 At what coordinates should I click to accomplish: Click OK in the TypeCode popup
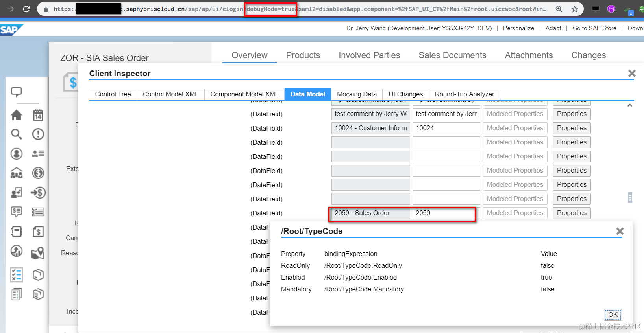coord(613,315)
